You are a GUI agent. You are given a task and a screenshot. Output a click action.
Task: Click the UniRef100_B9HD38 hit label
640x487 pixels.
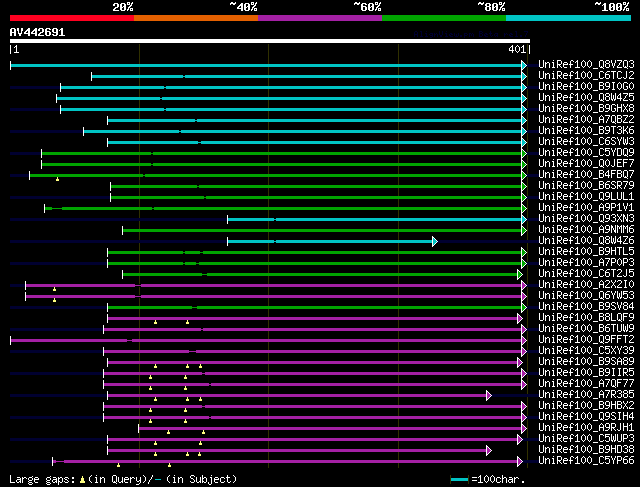point(586,450)
